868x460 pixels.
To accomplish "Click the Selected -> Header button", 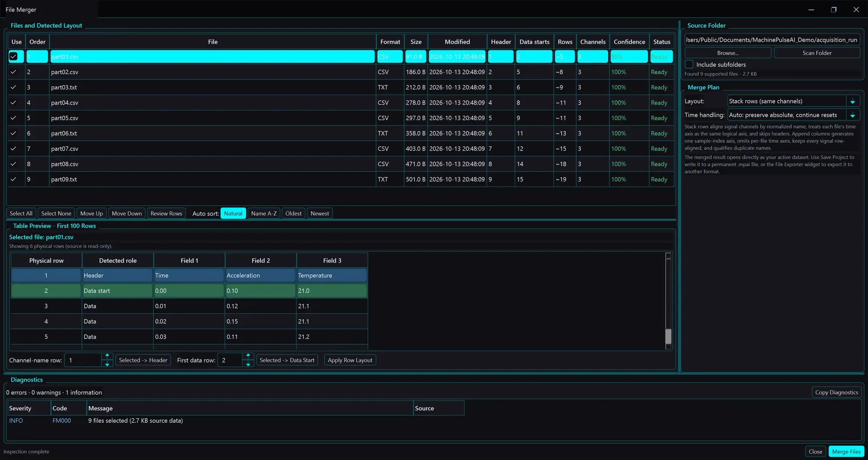I will click(x=143, y=360).
